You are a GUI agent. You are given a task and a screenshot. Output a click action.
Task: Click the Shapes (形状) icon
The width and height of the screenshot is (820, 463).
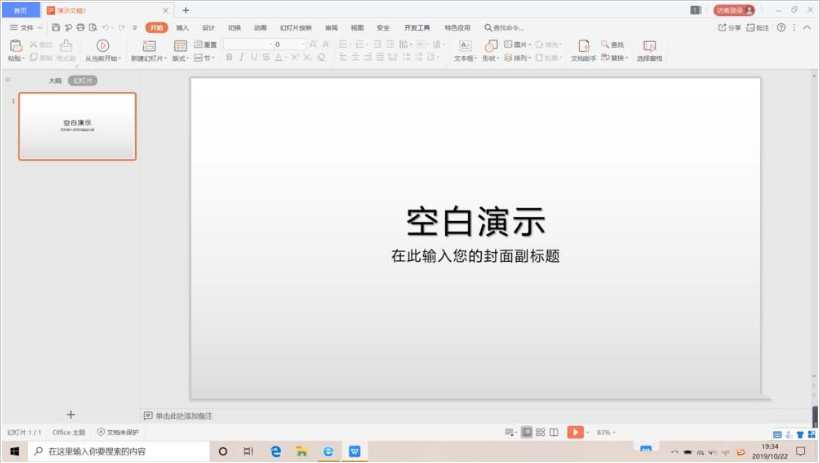[x=491, y=46]
